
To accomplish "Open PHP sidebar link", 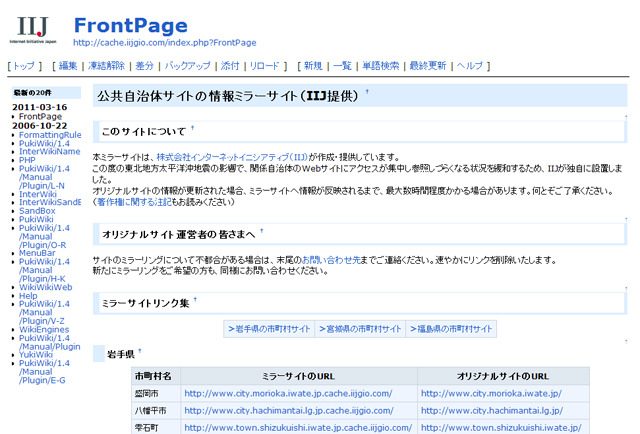I will [27, 160].
